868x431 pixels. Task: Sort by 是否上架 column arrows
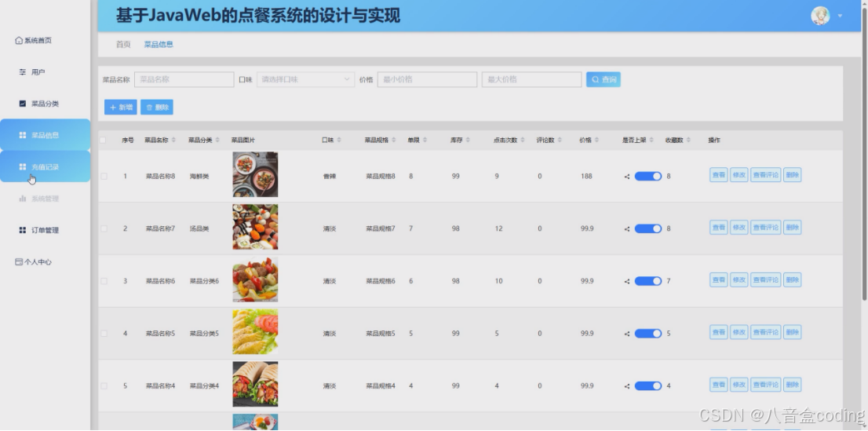tap(651, 141)
